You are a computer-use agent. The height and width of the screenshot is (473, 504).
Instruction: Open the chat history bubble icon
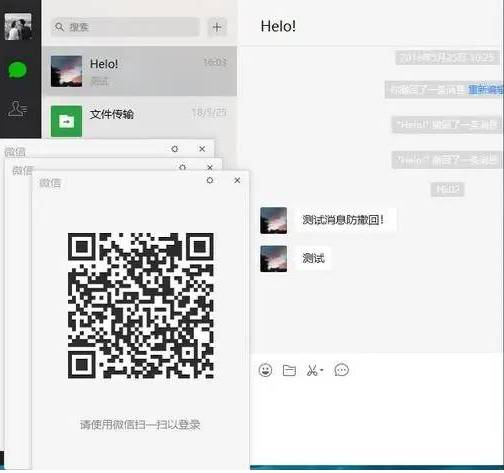(x=341, y=370)
